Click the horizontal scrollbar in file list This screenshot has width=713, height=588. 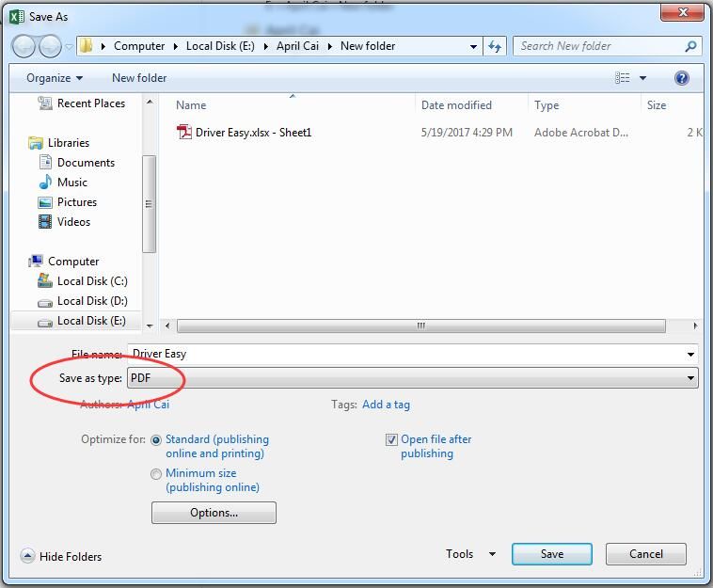pyautogui.click(x=420, y=326)
